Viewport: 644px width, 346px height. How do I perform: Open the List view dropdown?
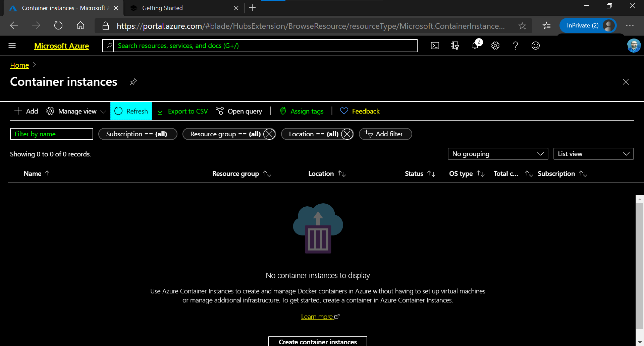(593, 154)
